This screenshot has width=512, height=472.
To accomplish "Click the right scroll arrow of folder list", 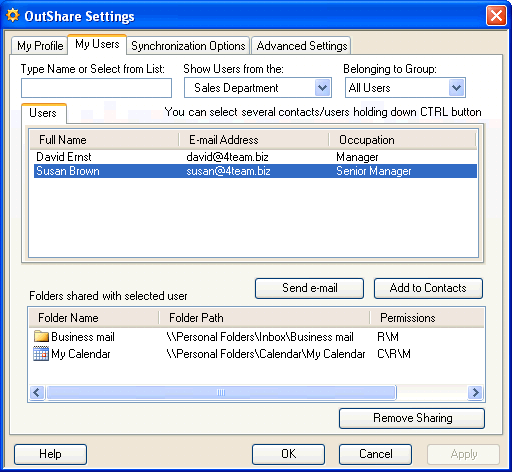I will coord(475,392).
